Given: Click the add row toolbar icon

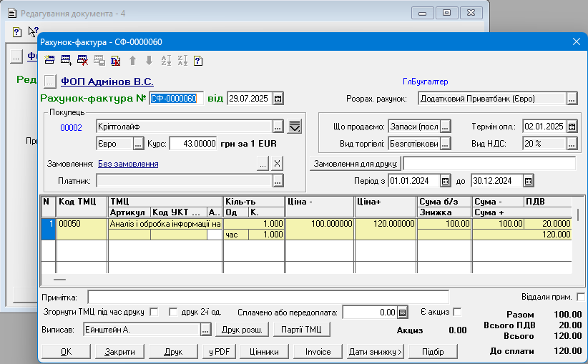Looking at the screenshot, I should pyautogui.click(x=67, y=61).
